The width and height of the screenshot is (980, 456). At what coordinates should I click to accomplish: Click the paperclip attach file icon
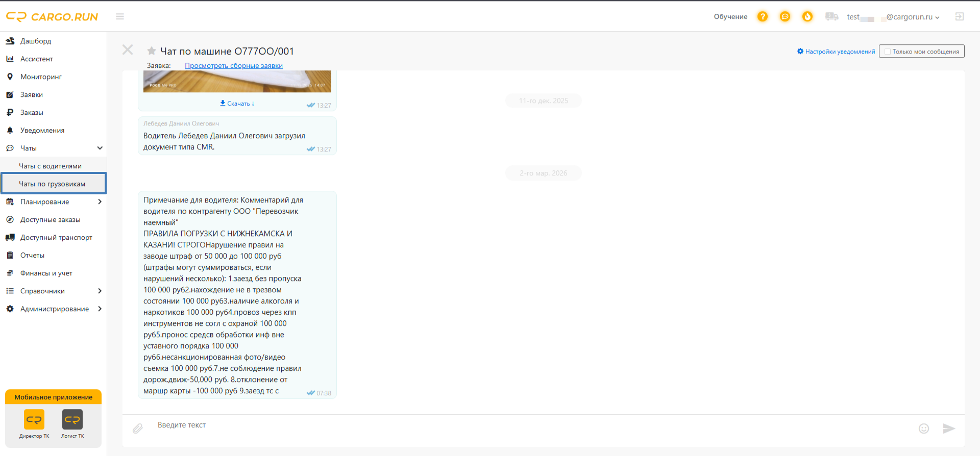[138, 428]
